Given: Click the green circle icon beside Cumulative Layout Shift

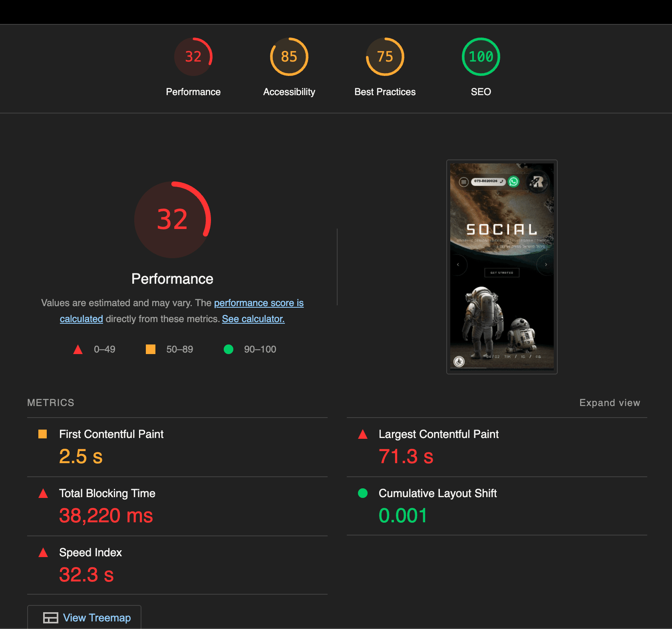Looking at the screenshot, I should (362, 494).
